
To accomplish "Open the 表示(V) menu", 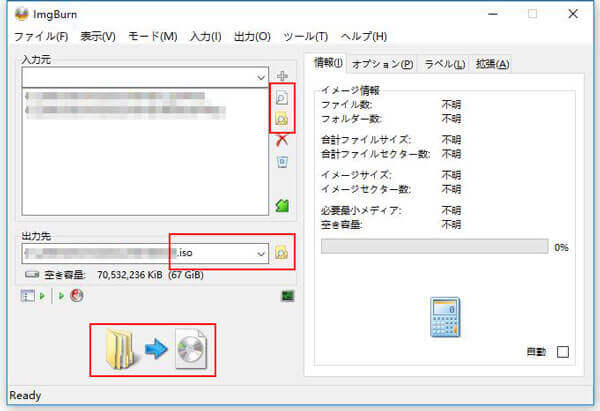I will pos(98,37).
